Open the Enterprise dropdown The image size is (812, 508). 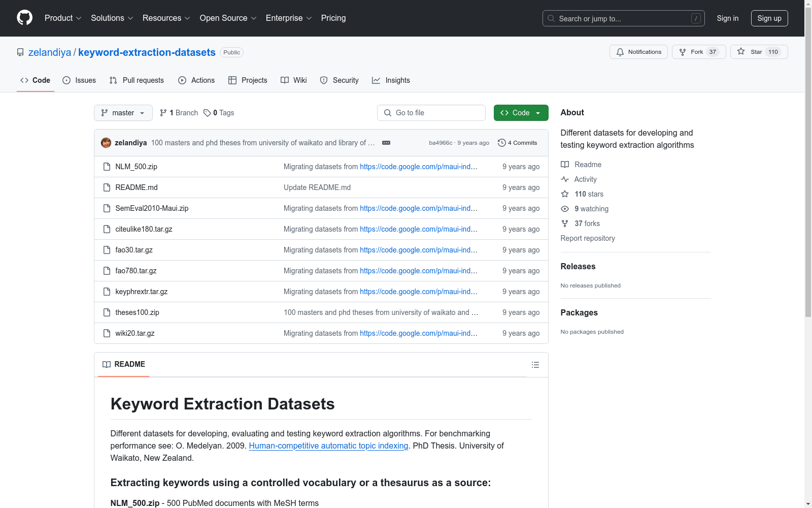click(x=289, y=18)
